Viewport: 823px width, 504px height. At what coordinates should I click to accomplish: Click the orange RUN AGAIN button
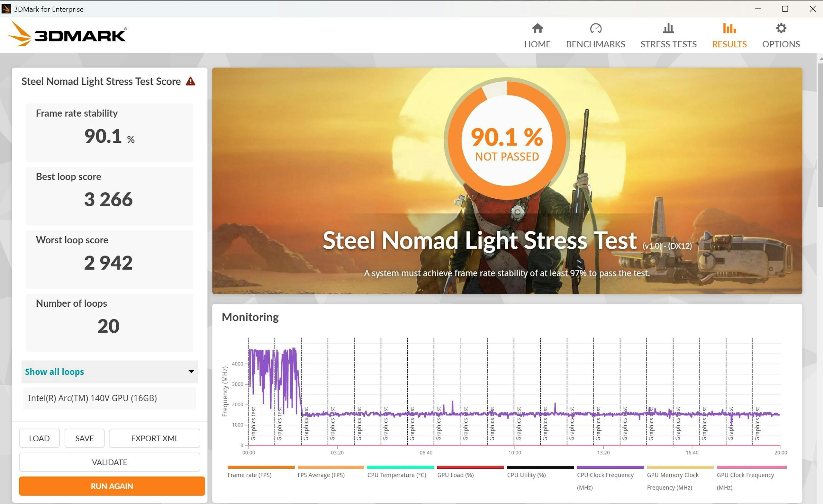tap(112, 486)
